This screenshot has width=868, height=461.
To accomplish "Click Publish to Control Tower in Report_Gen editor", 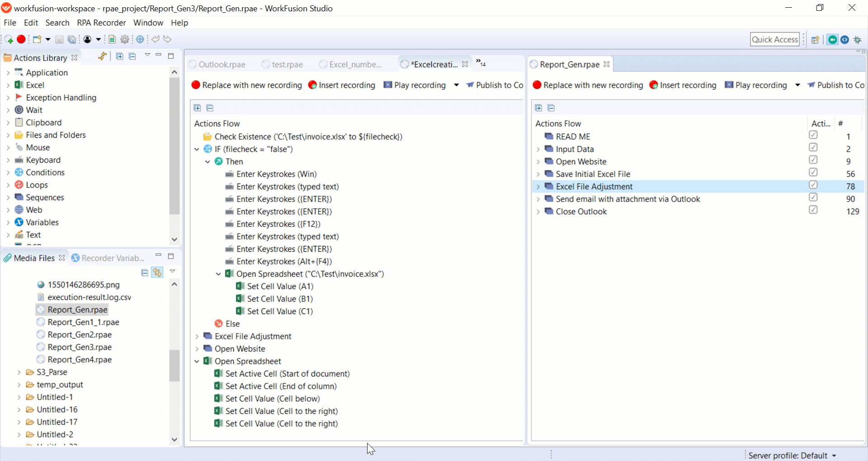I will coord(836,85).
